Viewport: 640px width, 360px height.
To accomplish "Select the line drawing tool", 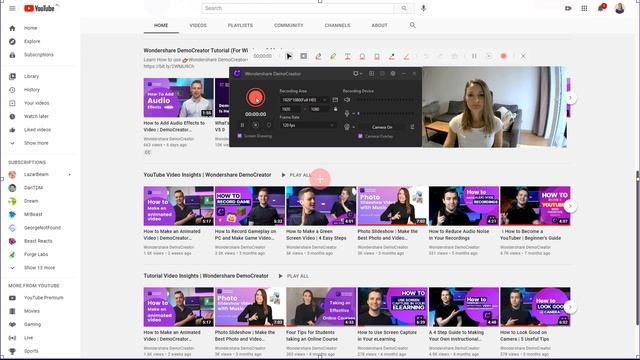I will point(406,56).
